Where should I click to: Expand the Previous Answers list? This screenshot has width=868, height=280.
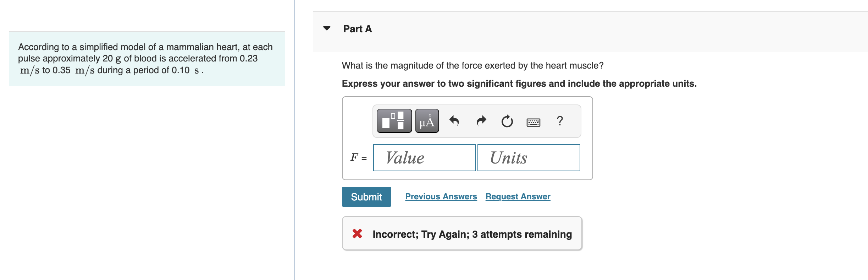point(441,196)
